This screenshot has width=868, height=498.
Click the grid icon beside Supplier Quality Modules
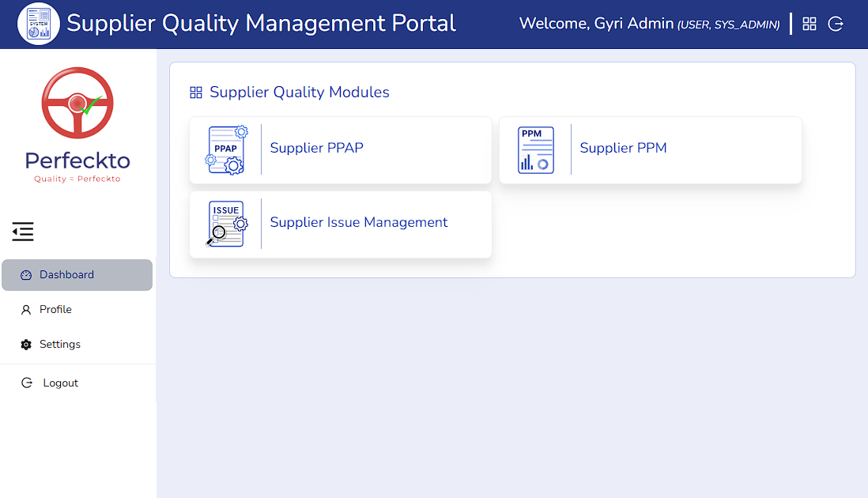pyautogui.click(x=196, y=92)
